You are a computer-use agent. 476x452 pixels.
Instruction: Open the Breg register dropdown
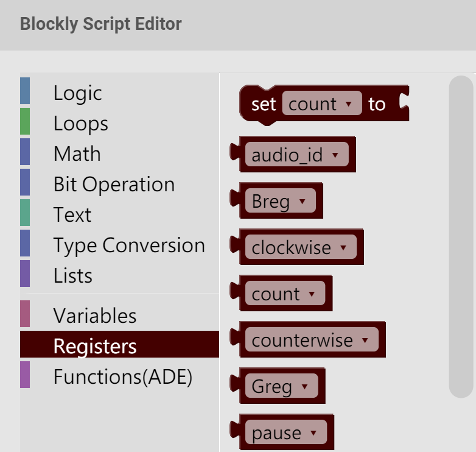pos(281,200)
